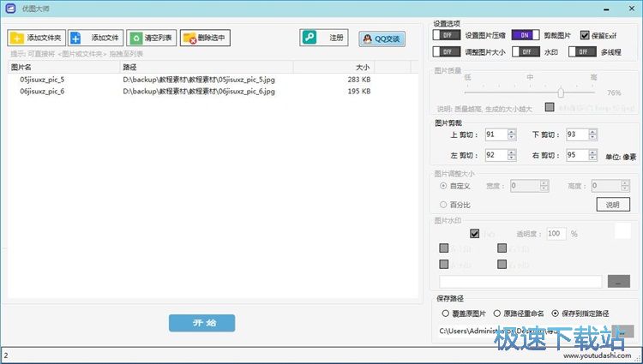The image size is (643, 364).
Task: Click the 开始 start button
Action: pos(201,323)
